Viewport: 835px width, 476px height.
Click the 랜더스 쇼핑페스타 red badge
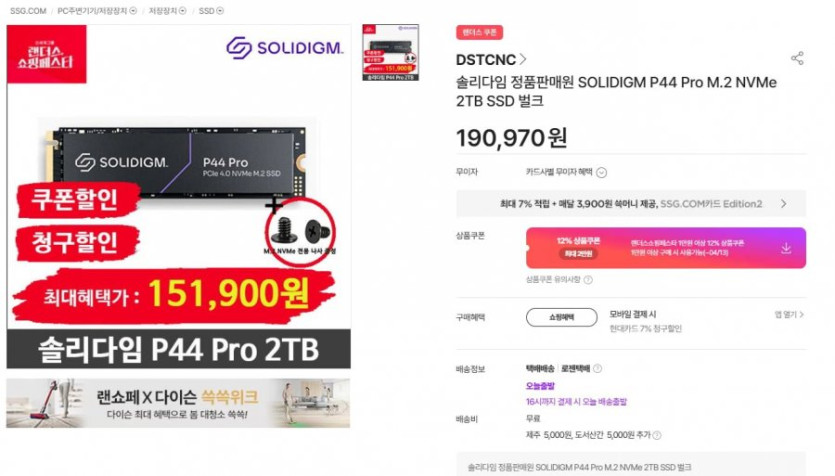(x=46, y=54)
